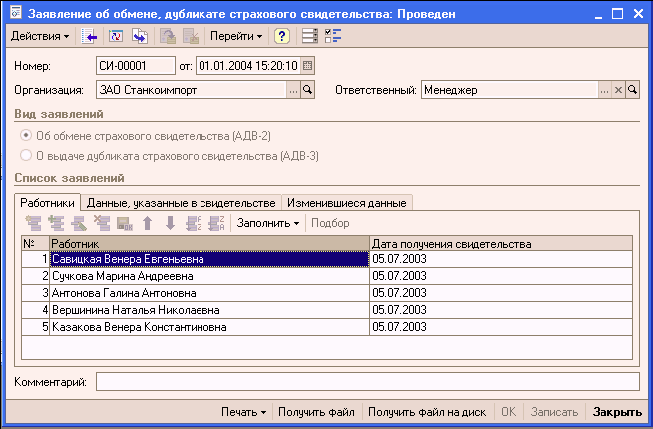
Task: Select О выдаче дубликата (АДВ-3) radio button
Action: point(26,155)
